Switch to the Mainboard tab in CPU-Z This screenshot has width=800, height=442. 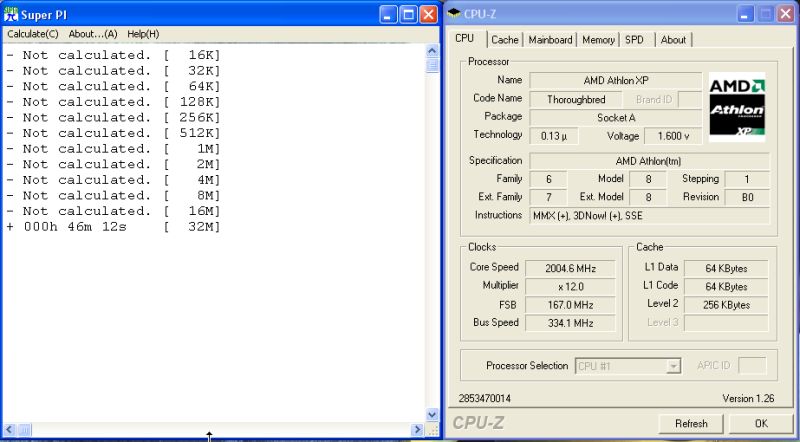pyautogui.click(x=550, y=40)
